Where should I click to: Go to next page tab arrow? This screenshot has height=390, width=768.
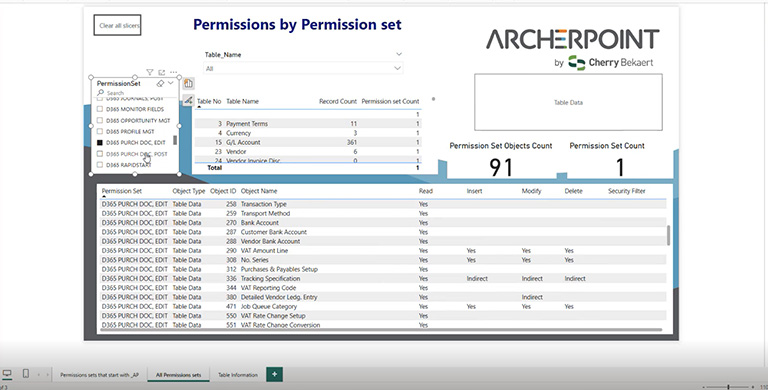pos(48,375)
